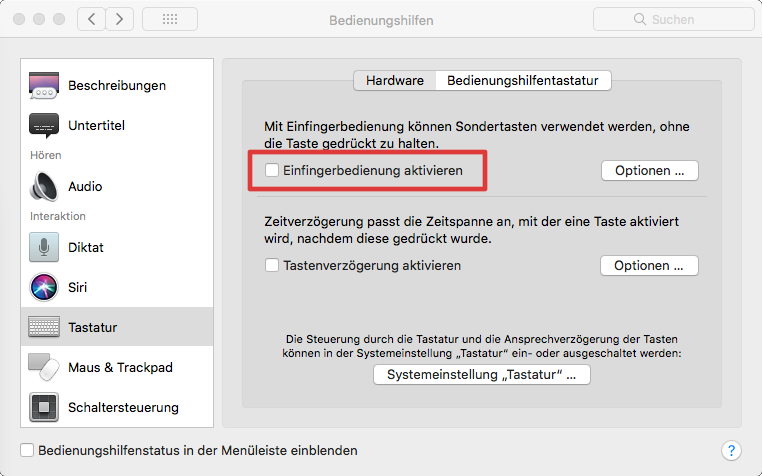Focus the Suchen search field
The height and width of the screenshot is (476, 763).
click(673, 19)
